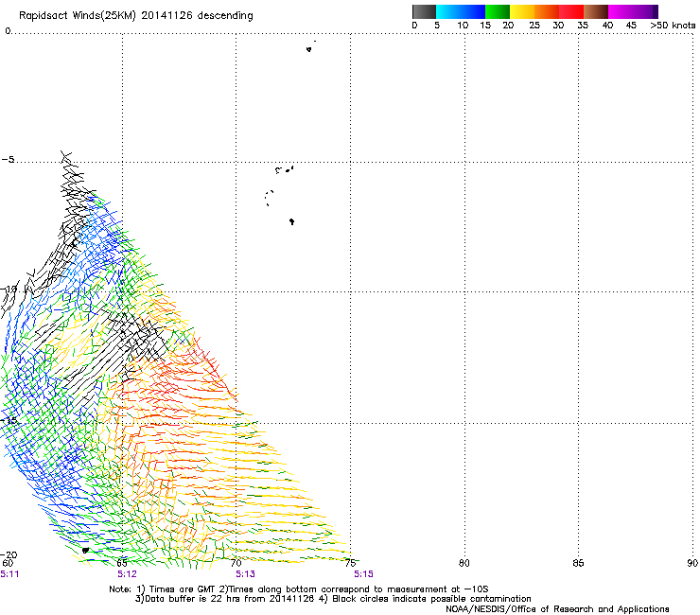This screenshot has height=615, width=700.
Task: Click the legend label 25
Action: [534, 26]
